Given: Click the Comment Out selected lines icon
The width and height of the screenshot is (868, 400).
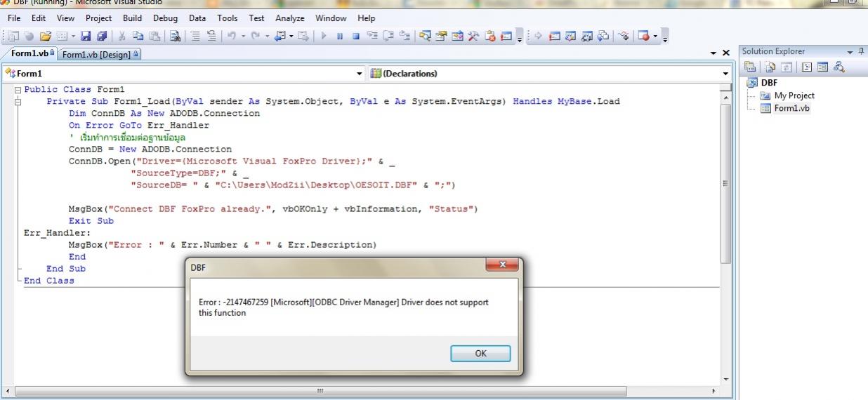Looking at the screenshot, I should coord(195,35).
